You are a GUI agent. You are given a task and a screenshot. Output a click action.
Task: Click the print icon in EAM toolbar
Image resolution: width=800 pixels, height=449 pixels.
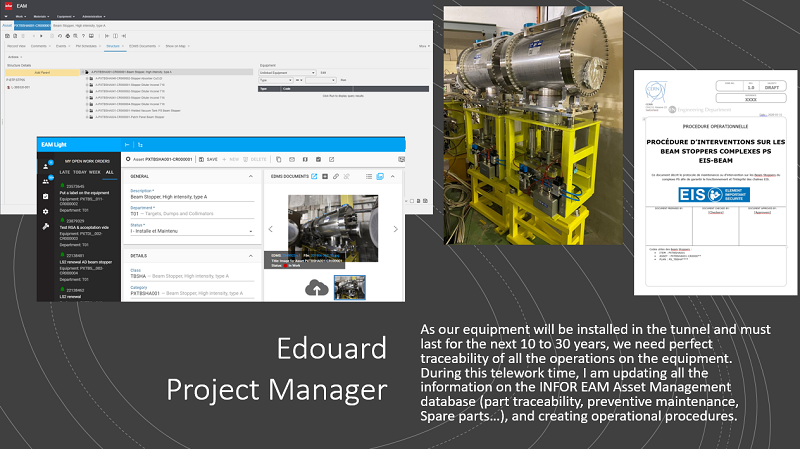coord(67,36)
